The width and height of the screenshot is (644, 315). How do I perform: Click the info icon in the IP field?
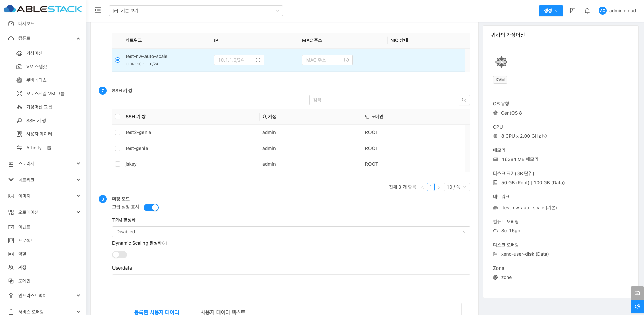258,60
